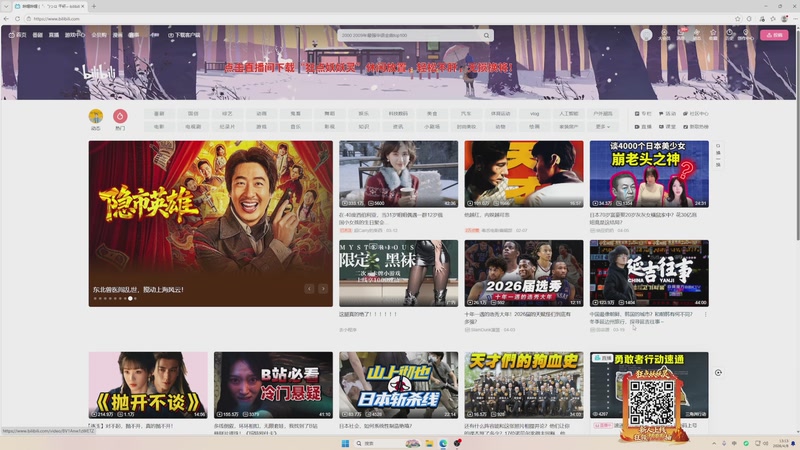Open the 历史 history clock icon in header
This screenshot has height=450, width=800.
point(730,35)
